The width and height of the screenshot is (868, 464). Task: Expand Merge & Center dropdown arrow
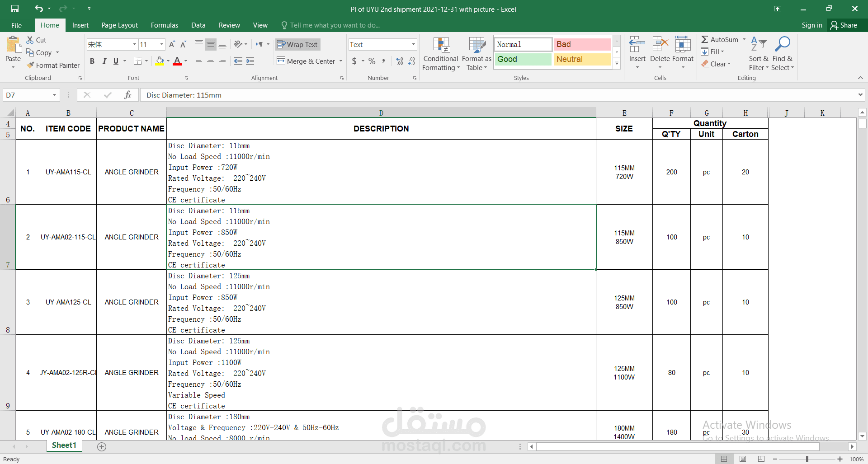(341, 61)
